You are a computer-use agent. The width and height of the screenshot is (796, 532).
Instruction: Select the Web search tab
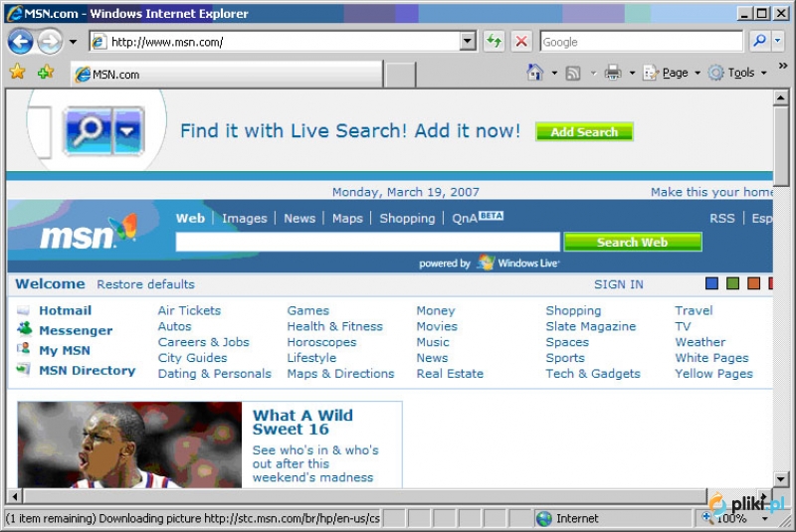(x=190, y=218)
